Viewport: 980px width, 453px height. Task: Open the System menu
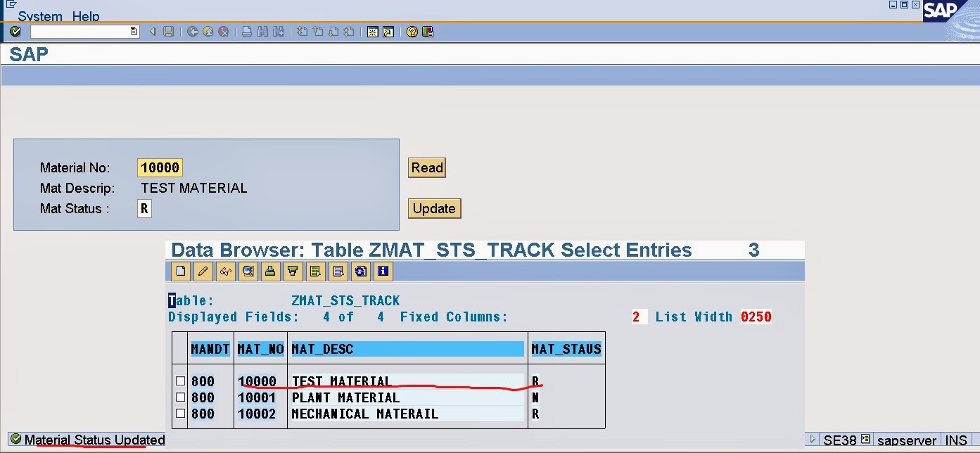[x=39, y=16]
